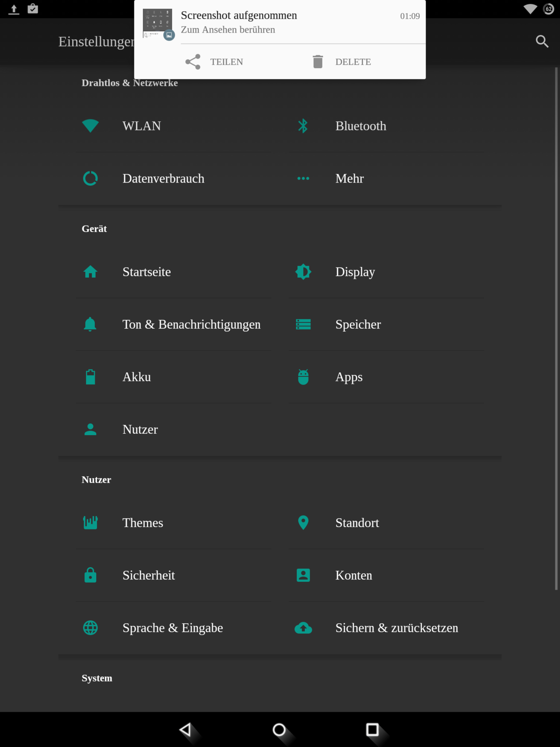560x747 pixels.
Task: Tap the screenshot preview thumbnail
Action: click(x=158, y=23)
